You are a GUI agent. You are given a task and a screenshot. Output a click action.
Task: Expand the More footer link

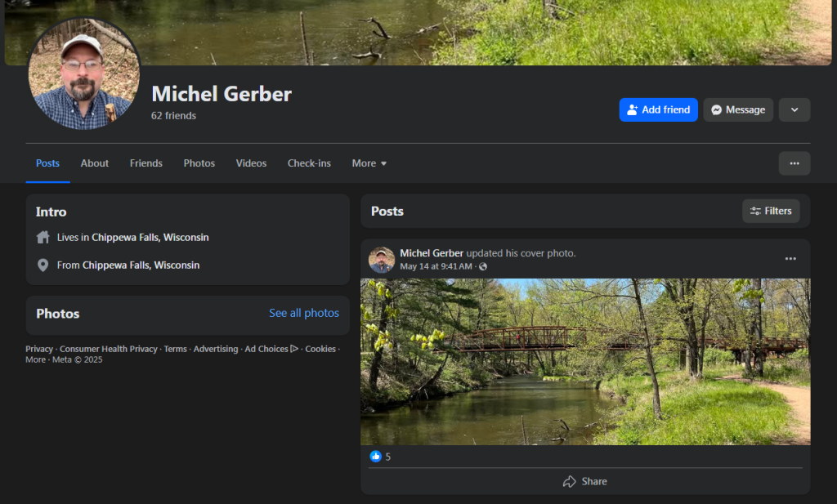(x=36, y=359)
